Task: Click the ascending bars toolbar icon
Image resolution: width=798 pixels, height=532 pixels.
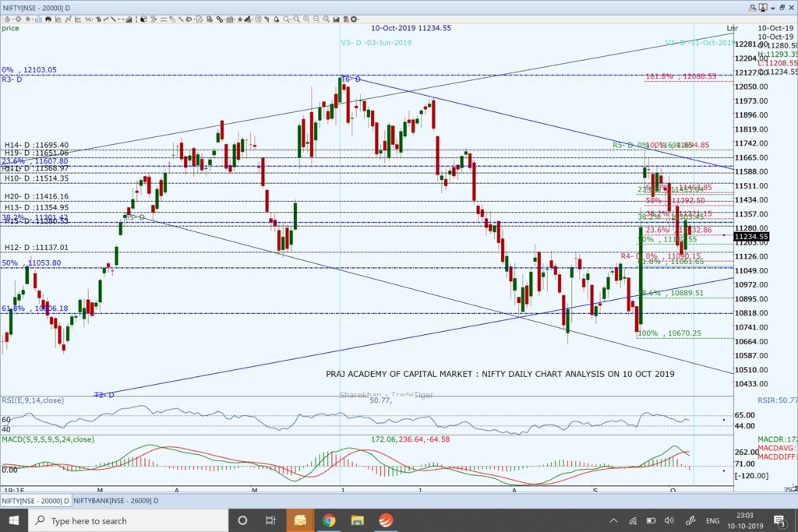Action: point(129,19)
